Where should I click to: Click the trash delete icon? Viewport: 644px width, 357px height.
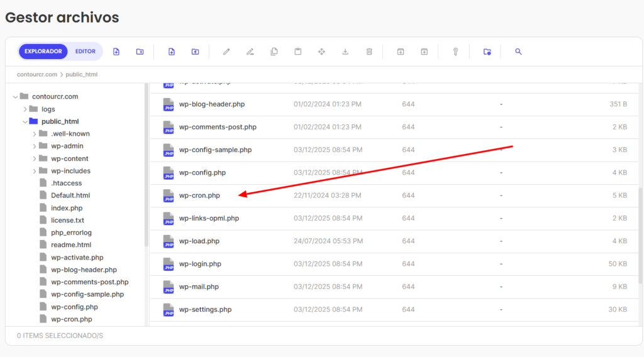[x=369, y=52]
